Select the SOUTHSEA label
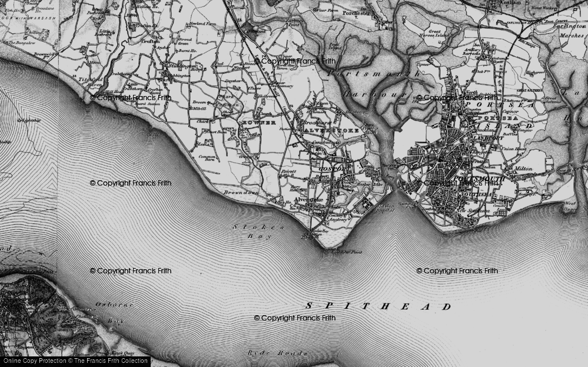This screenshot has height=367, width=588. (476, 194)
